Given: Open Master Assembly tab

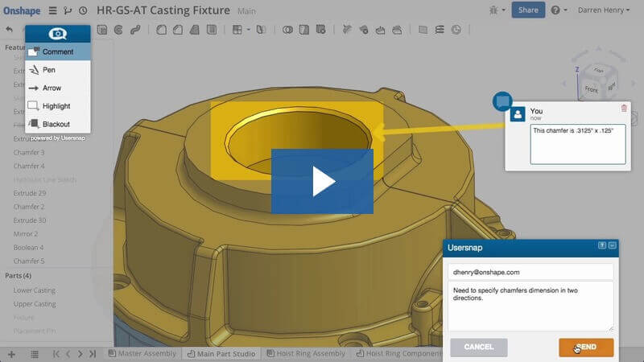Looking at the screenshot, I should pos(142,353).
